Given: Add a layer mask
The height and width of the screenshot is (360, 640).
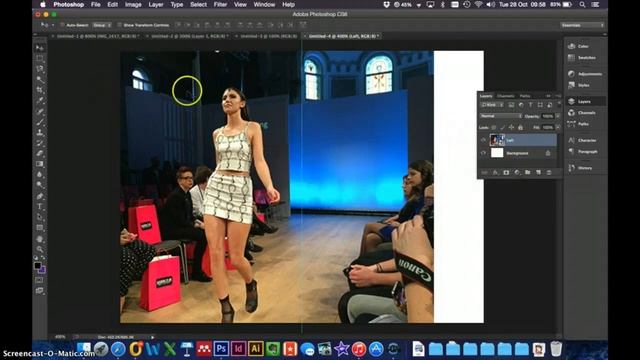Looking at the screenshot, I should click(x=506, y=173).
